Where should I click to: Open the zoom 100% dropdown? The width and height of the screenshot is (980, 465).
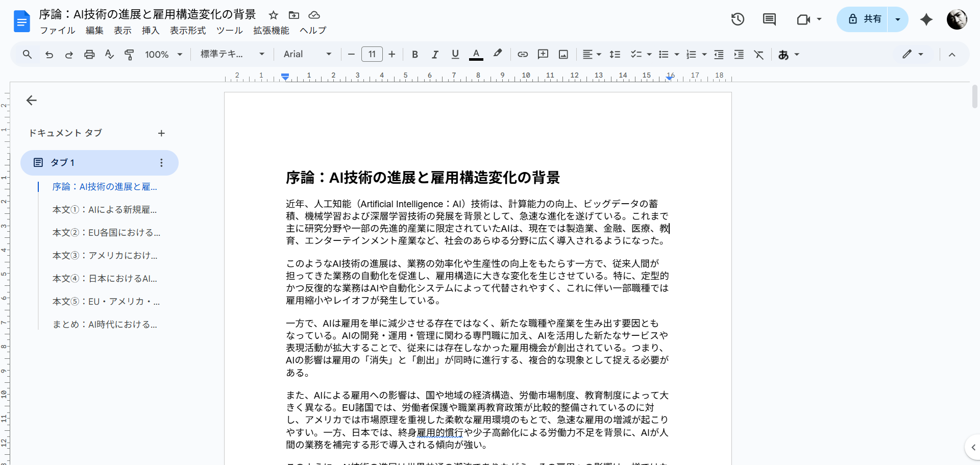click(x=163, y=54)
